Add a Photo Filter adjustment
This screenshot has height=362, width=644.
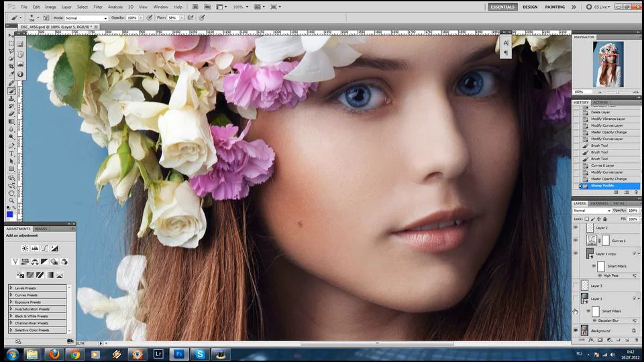[x=54, y=261]
